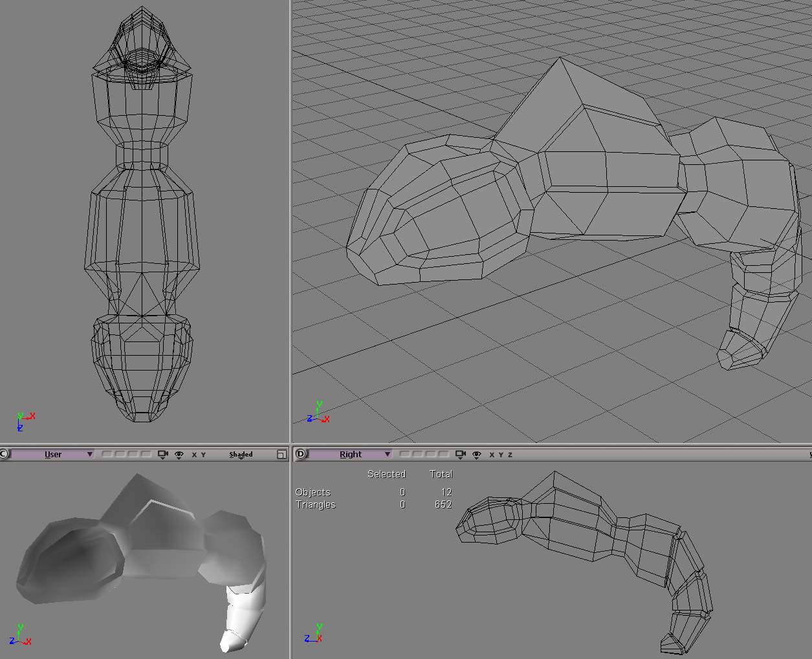The image size is (812, 659).
Task: Click the viewport D letter icon
Action: 300,454
